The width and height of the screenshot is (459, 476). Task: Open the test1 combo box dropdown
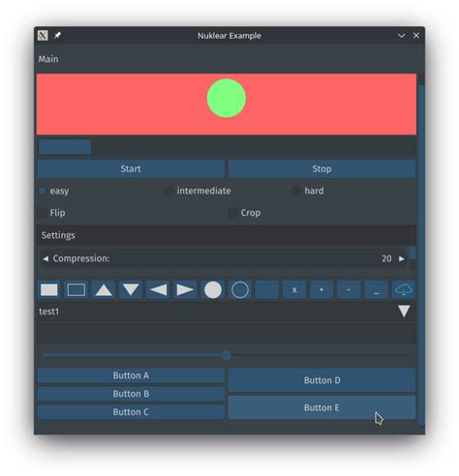coord(404,312)
